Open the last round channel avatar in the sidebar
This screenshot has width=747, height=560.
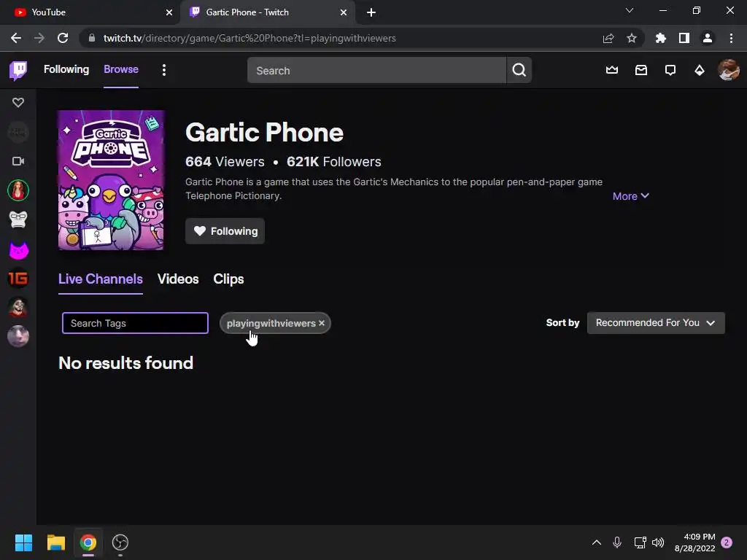[x=18, y=336]
